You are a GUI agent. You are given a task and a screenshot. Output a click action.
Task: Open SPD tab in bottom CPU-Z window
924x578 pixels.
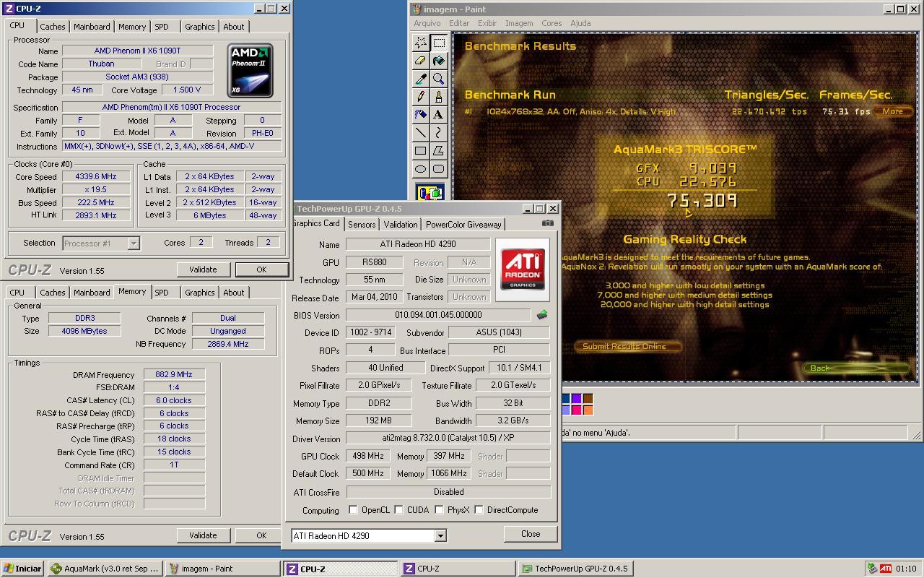point(162,293)
